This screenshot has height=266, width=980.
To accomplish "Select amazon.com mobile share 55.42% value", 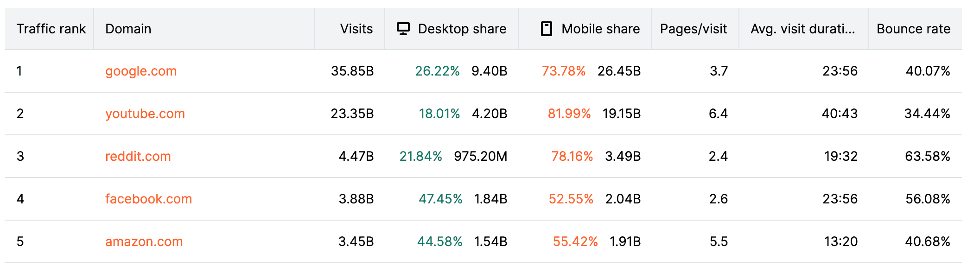I will tap(575, 241).
